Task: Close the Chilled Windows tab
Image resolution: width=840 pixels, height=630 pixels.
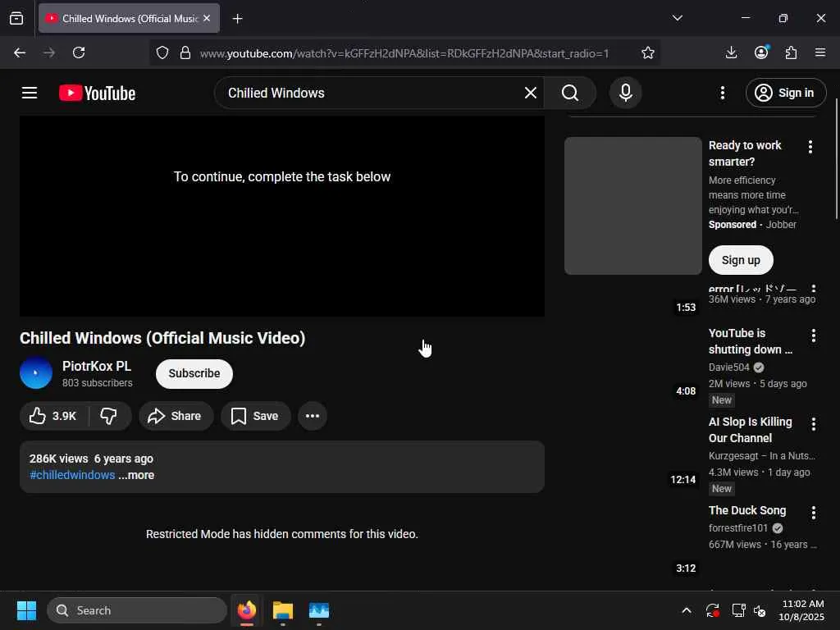Action: point(207,18)
